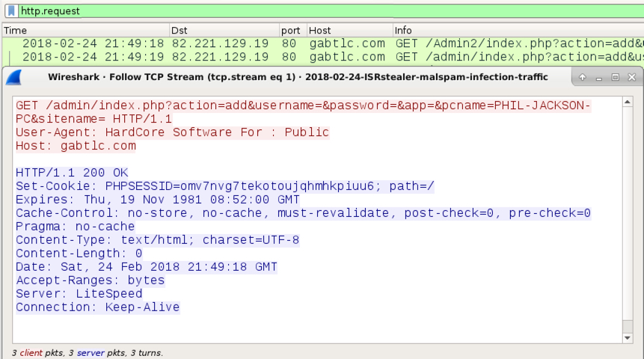Viewport: 644px width, 359px height.
Task: Click the Content-Type text/html line
Action: tap(158, 240)
